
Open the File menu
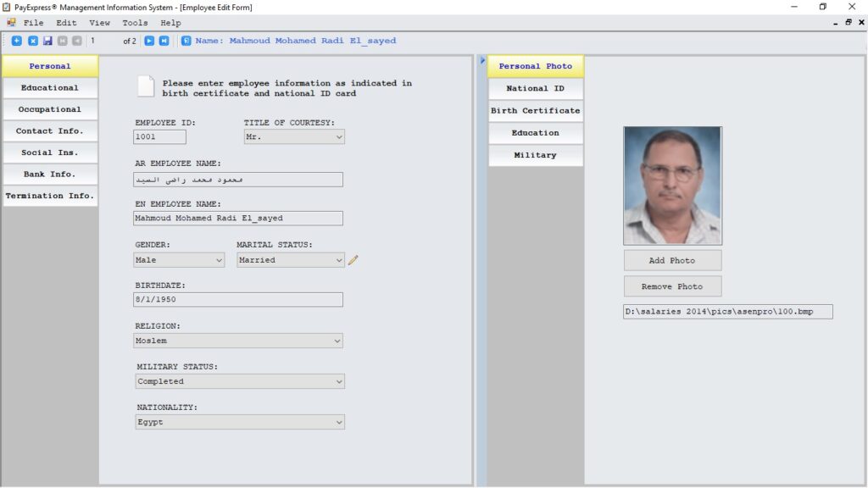click(33, 23)
